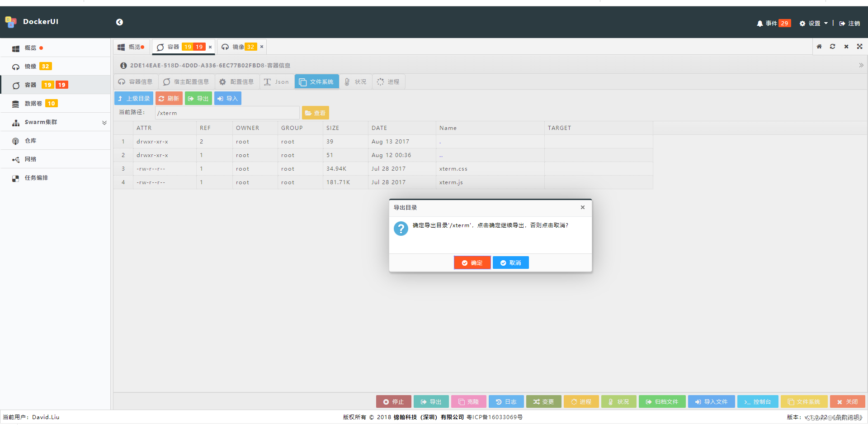This screenshot has width=868, height=425.
Task: Select the 文件系统 sub-tab
Action: pyautogui.click(x=316, y=81)
